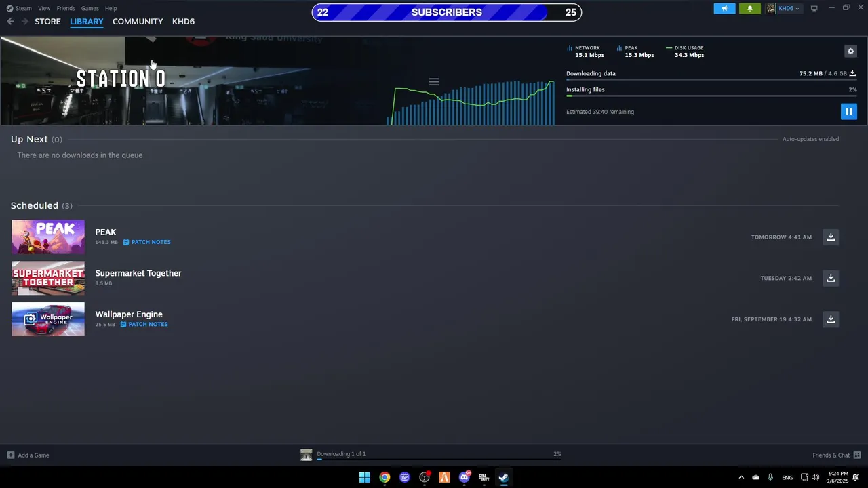Show hidden system tray icons
The width and height of the screenshot is (868, 488).
[741, 477]
